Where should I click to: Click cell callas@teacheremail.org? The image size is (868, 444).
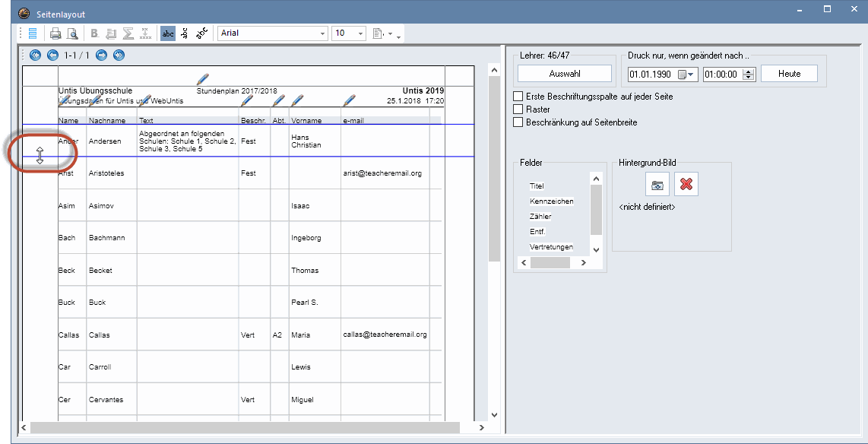click(x=385, y=335)
